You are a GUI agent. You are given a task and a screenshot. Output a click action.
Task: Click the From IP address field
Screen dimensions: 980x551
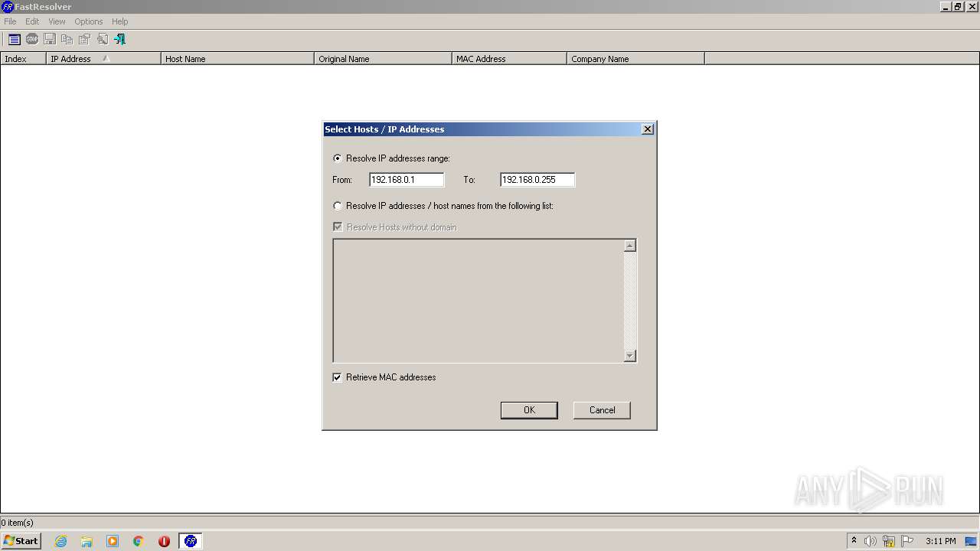tap(407, 180)
